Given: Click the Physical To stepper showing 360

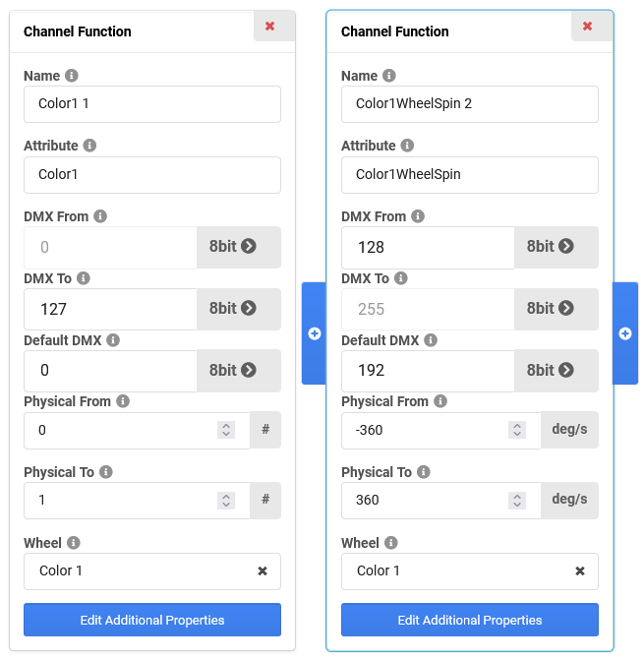Looking at the screenshot, I should coord(517,501).
